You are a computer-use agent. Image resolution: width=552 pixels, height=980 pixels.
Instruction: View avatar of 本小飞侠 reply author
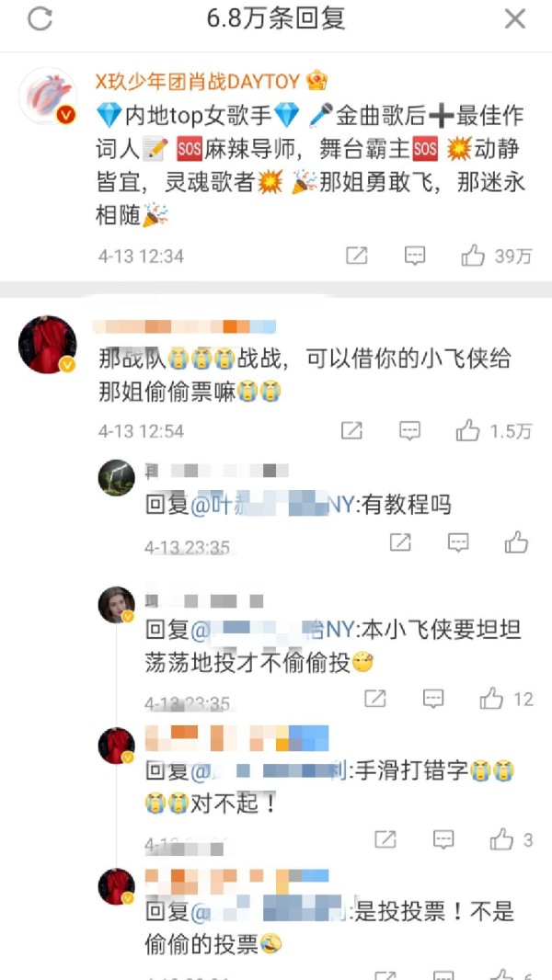click(117, 605)
